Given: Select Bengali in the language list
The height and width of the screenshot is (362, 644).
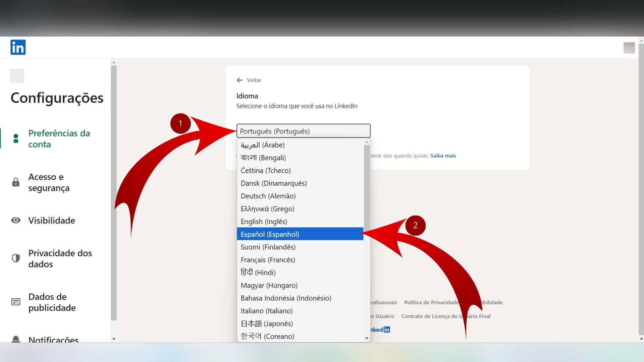Looking at the screenshot, I should pyautogui.click(x=300, y=158).
